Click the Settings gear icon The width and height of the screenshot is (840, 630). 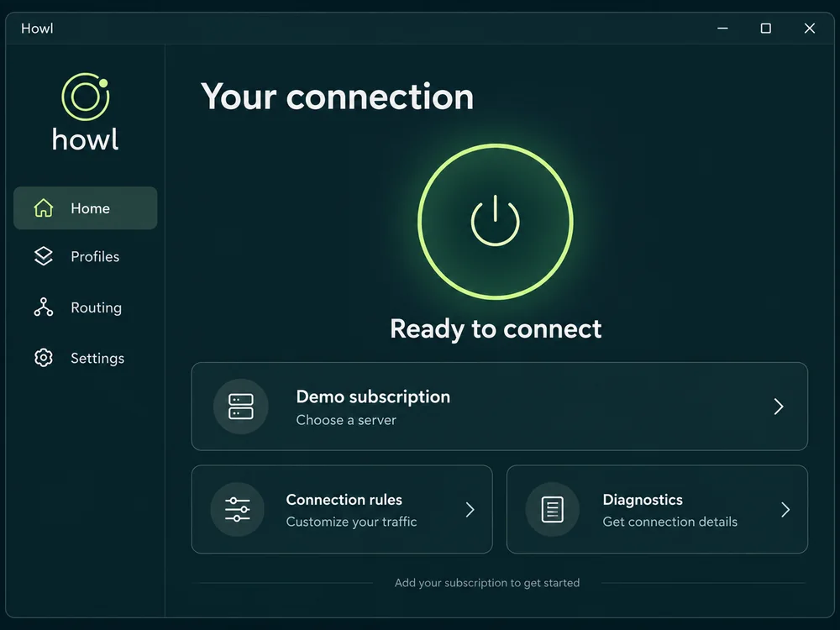(44, 357)
